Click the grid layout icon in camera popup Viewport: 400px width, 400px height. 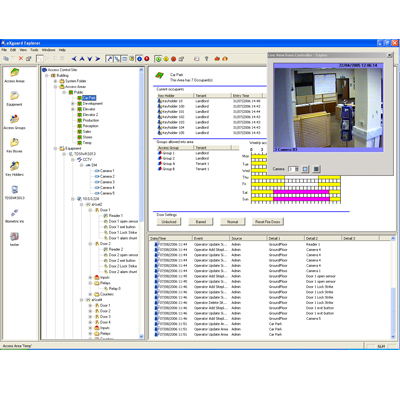click(316, 169)
